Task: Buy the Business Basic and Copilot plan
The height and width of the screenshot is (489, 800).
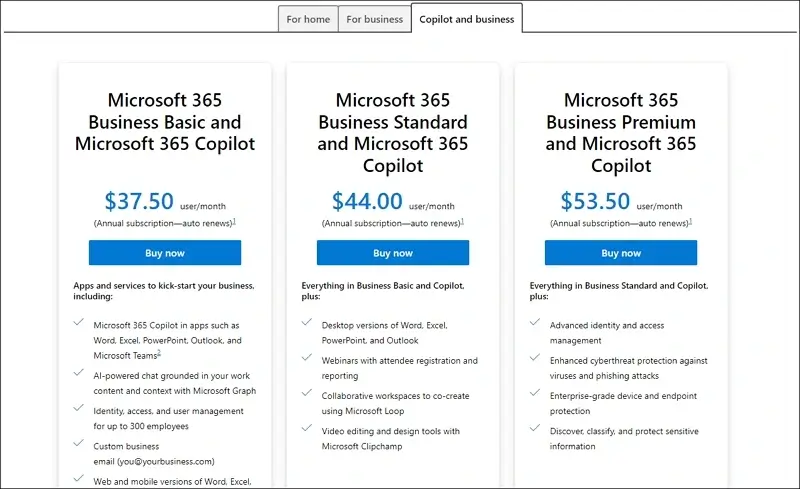Action: pos(165,253)
